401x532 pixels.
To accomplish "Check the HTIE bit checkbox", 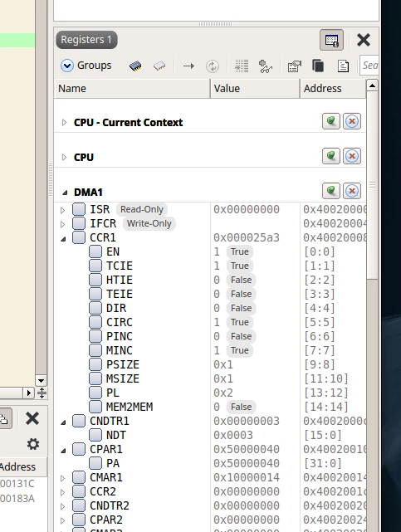I will click(95, 280).
